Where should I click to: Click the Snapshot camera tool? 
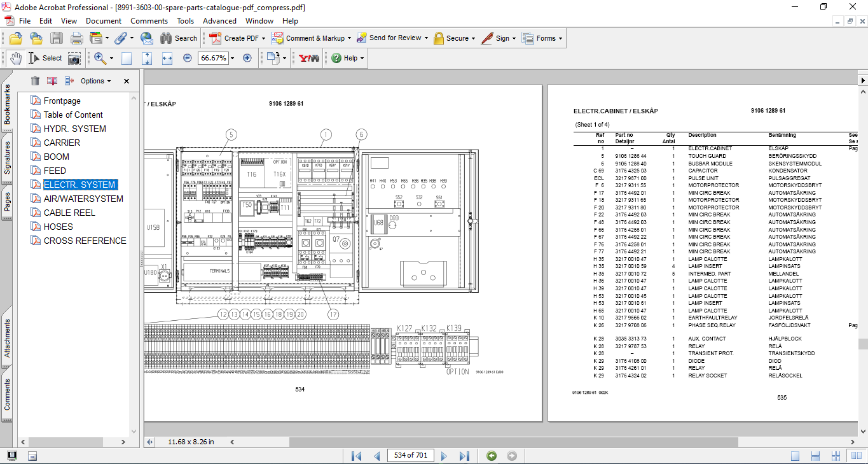click(74, 58)
